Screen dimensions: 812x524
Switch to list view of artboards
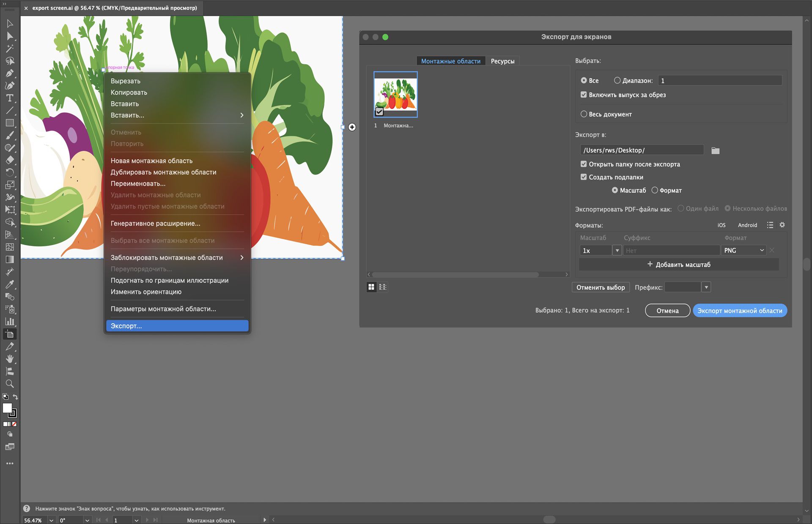coord(383,287)
